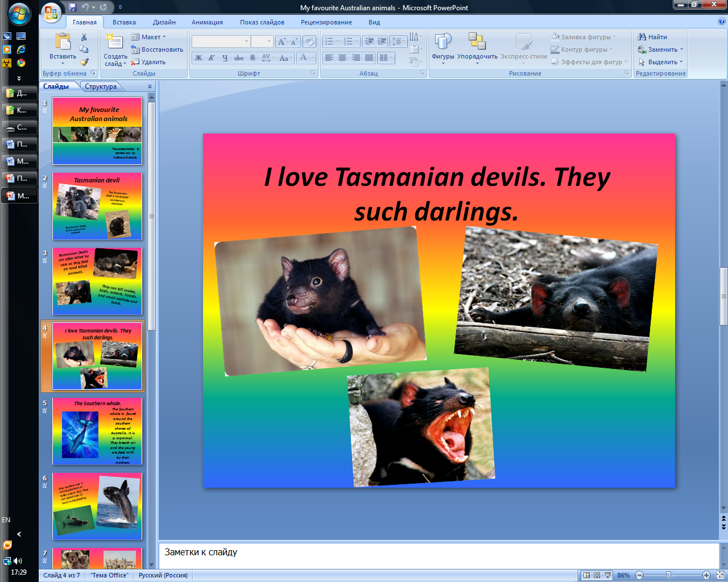Click the Cut scissors icon
Image resolution: width=728 pixels, height=582 pixels.
[x=84, y=38]
